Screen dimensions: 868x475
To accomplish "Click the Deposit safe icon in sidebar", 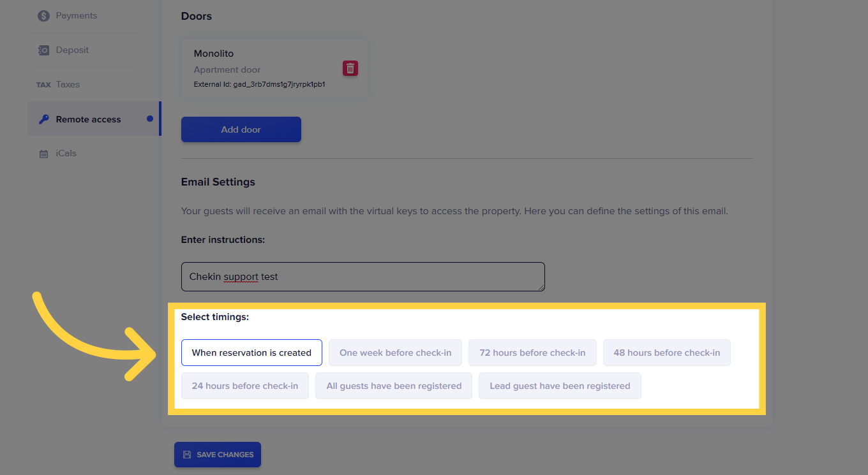I will 43,50.
